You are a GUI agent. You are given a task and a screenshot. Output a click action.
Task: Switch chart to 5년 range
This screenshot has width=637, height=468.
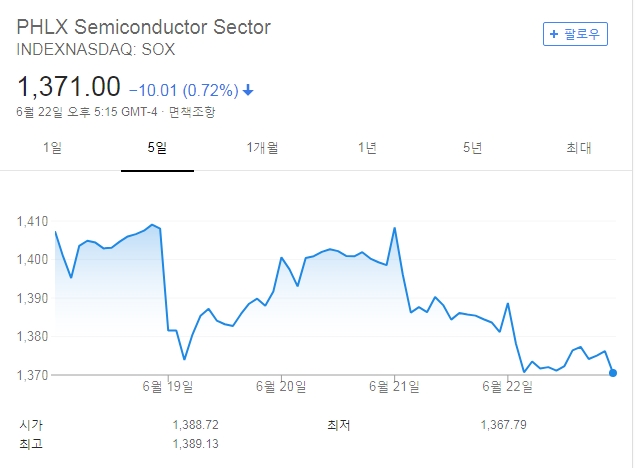tap(472, 148)
